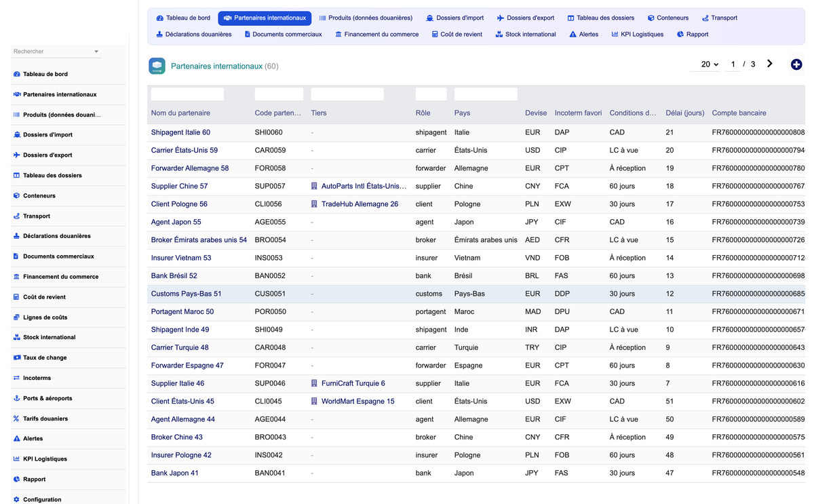Sort by Devise column header

[536, 113]
